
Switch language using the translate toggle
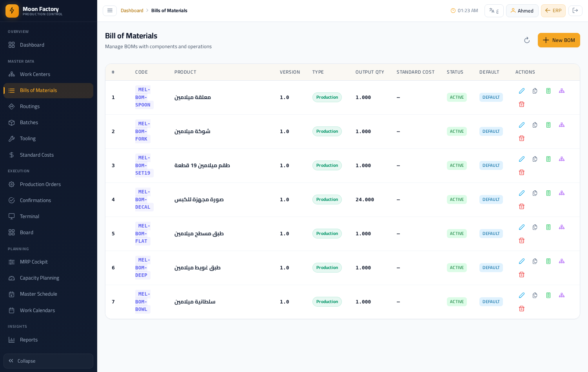coord(494,11)
